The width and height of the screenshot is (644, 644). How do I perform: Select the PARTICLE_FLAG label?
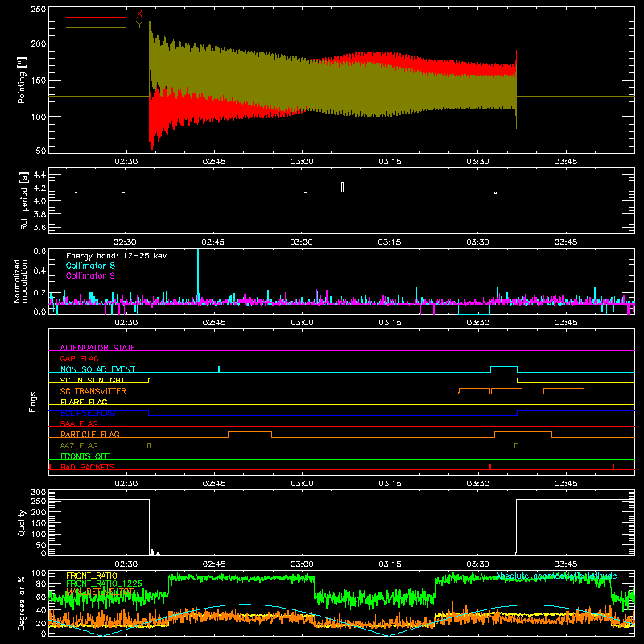pos(90,434)
